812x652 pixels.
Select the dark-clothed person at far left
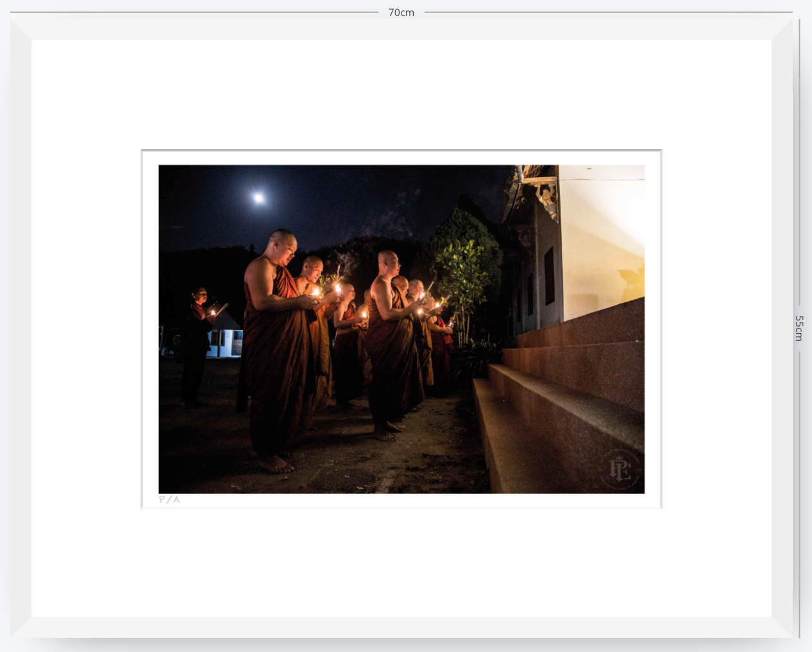[196, 347]
